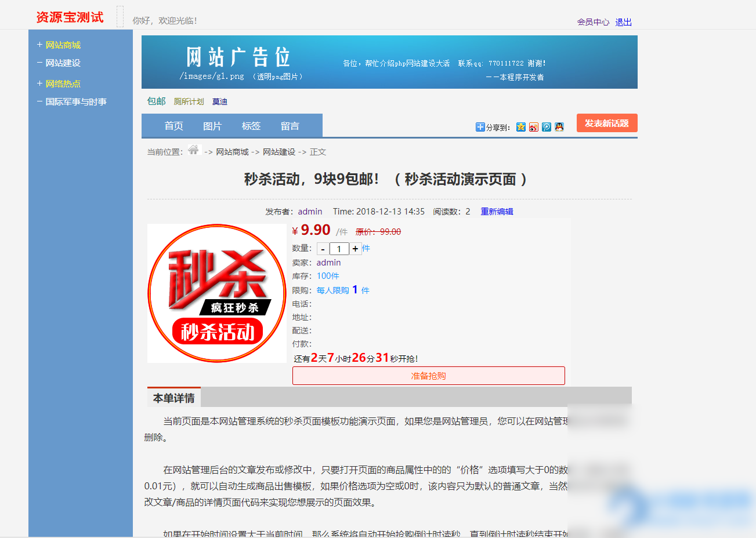Viewport: 756px width, 538px height.
Task: Click the home icon in the breadcrumb
Action: (193, 151)
